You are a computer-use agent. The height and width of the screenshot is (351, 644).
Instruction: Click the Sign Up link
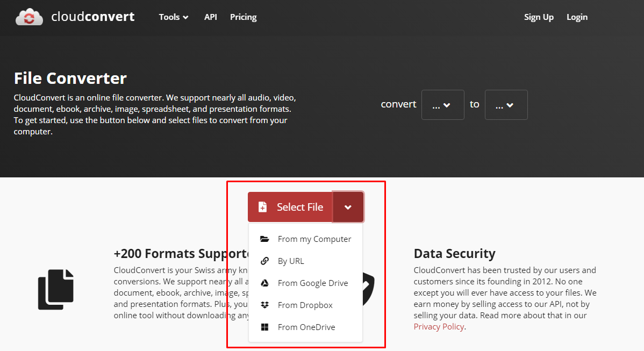(x=539, y=17)
